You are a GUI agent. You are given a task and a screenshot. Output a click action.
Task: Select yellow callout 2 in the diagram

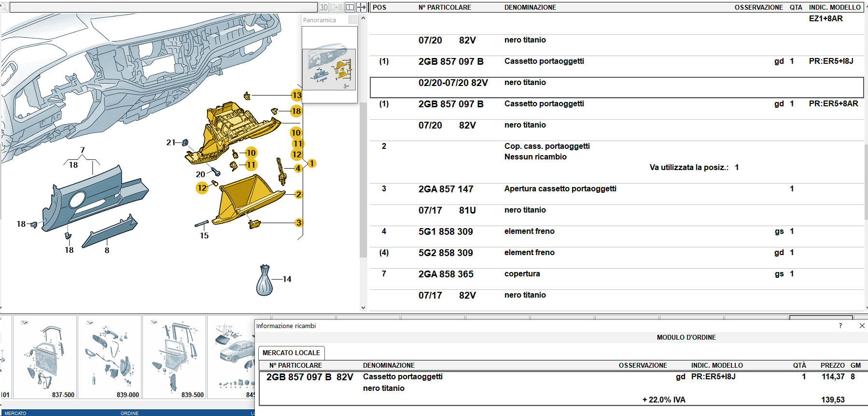click(298, 194)
